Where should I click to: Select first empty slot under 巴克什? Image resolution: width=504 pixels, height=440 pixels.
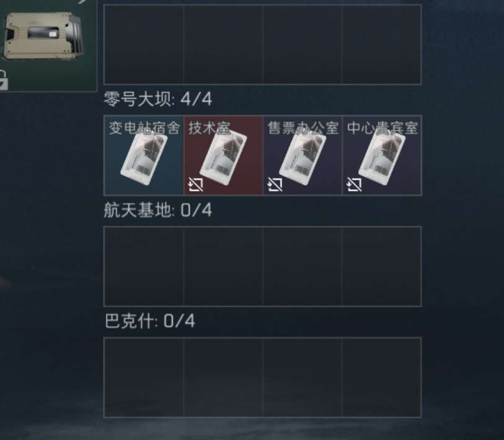pos(144,377)
